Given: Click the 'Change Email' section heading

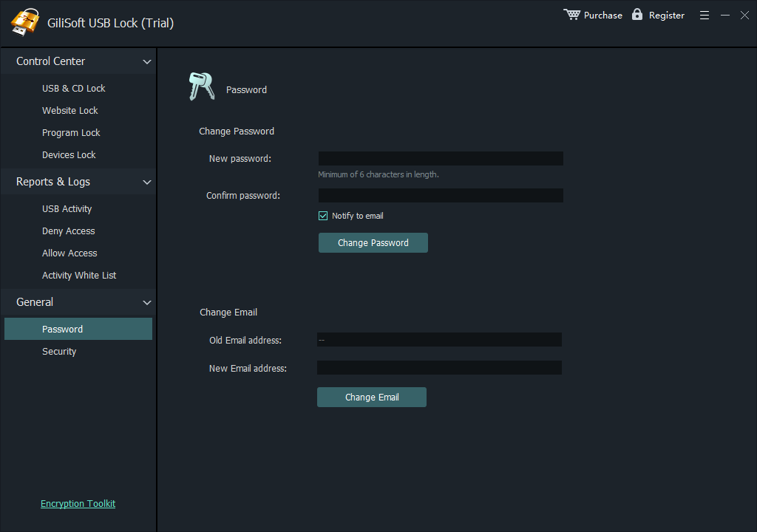Looking at the screenshot, I should (228, 313).
